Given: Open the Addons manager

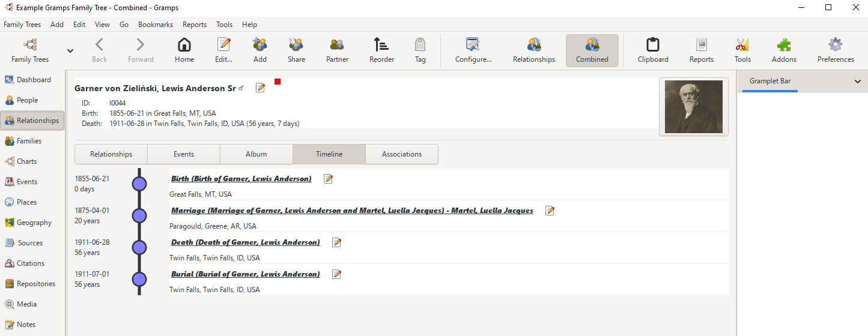Looking at the screenshot, I should pyautogui.click(x=784, y=50).
